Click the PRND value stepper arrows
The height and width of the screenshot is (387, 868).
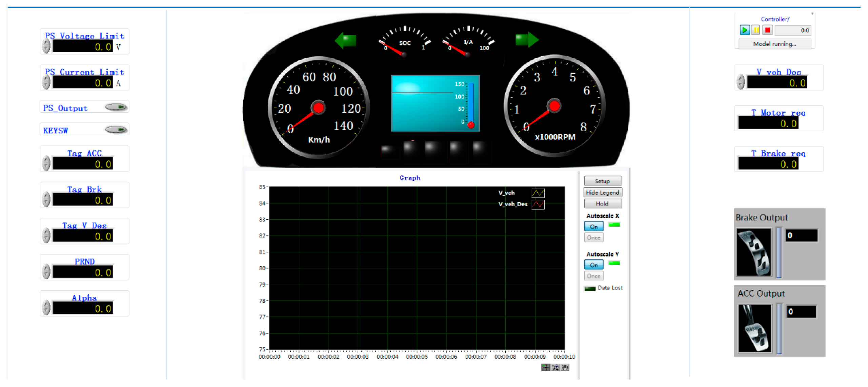[x=46, y=271]
